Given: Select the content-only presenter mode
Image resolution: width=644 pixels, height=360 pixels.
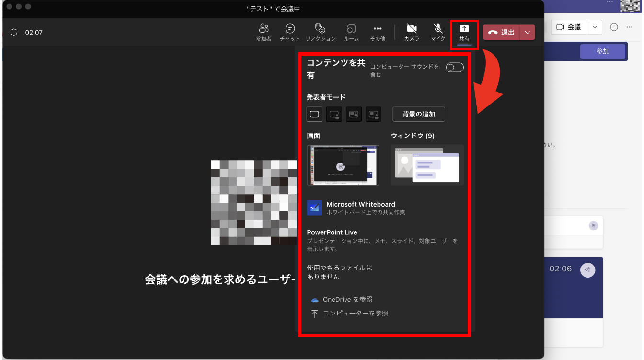Looking at the screenshot, I should pyautogui.click(x=314, y=115).
